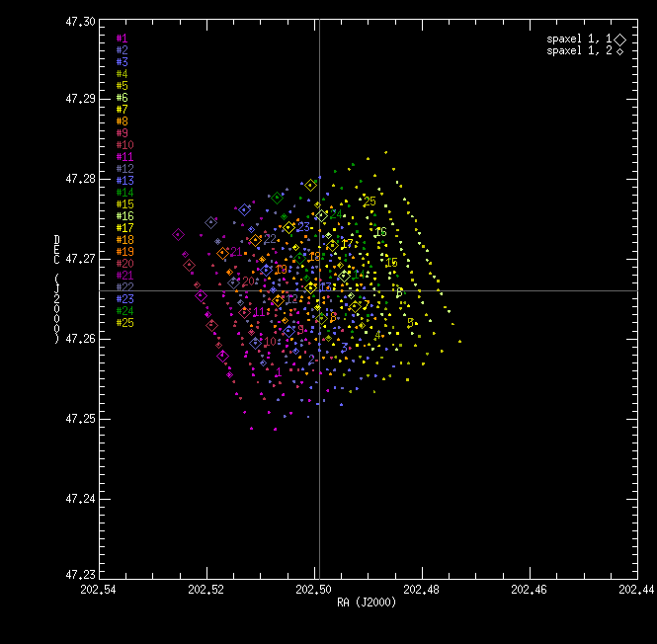The width and height of the screenshot is (657, 644).
Task: Click the DEC (J2000) vertical axis title
Action: pos(57,289)
